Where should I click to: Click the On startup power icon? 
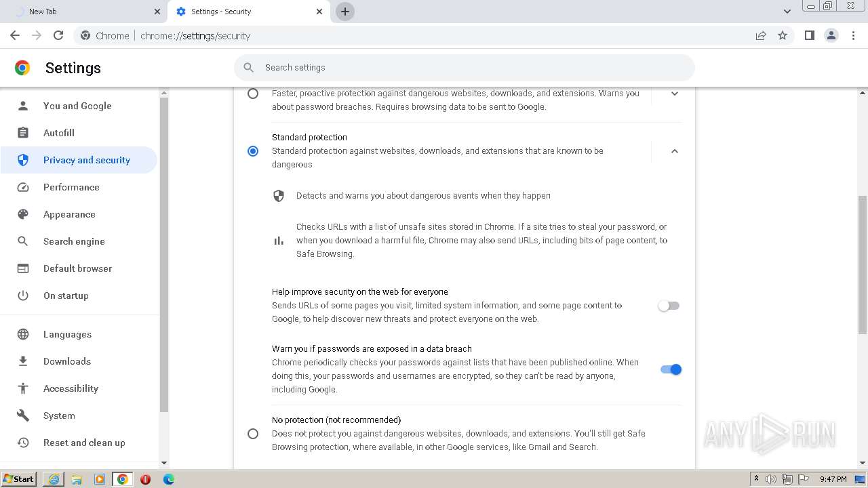23,296
